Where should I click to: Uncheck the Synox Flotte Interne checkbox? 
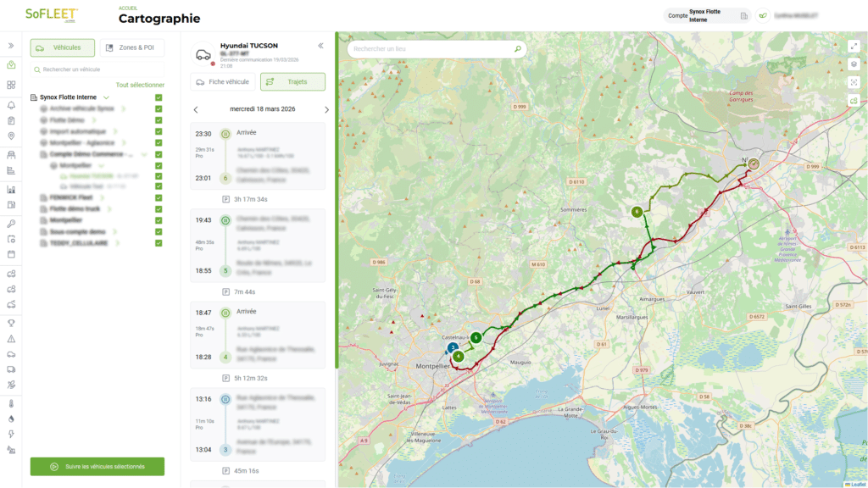point(159,97)
